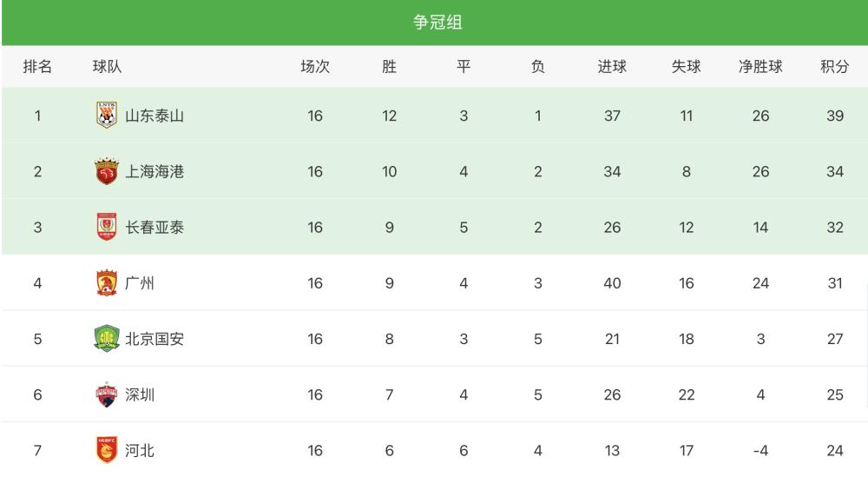Sort by the 净胜球 column header
The height and width of the screenshot is (477, 868).
(x=760, y=67)
